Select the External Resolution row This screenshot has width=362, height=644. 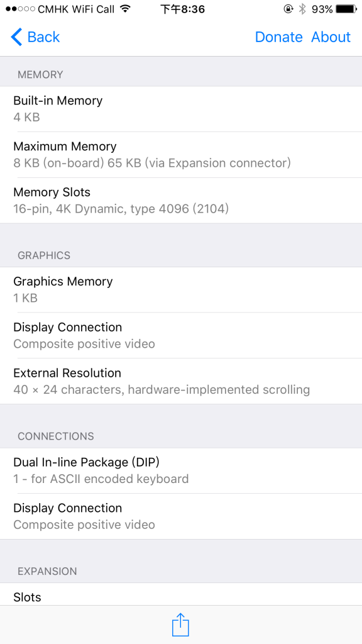tap(181, 380)
